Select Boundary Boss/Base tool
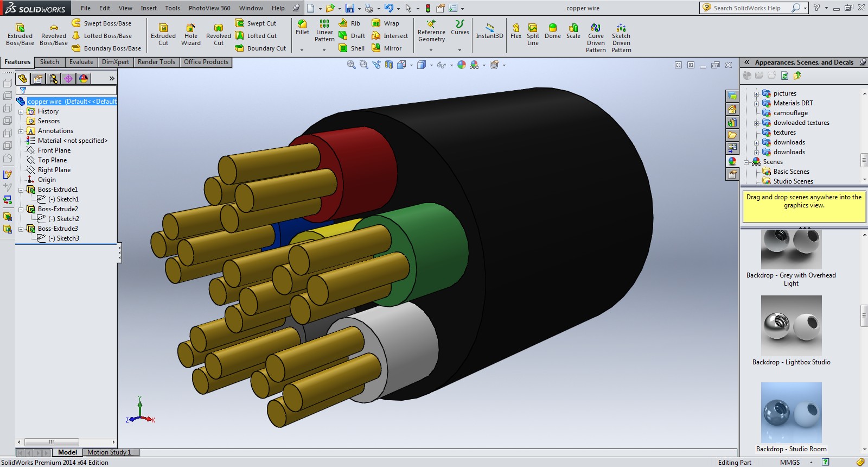868x467 pixels. coord(106,48)
